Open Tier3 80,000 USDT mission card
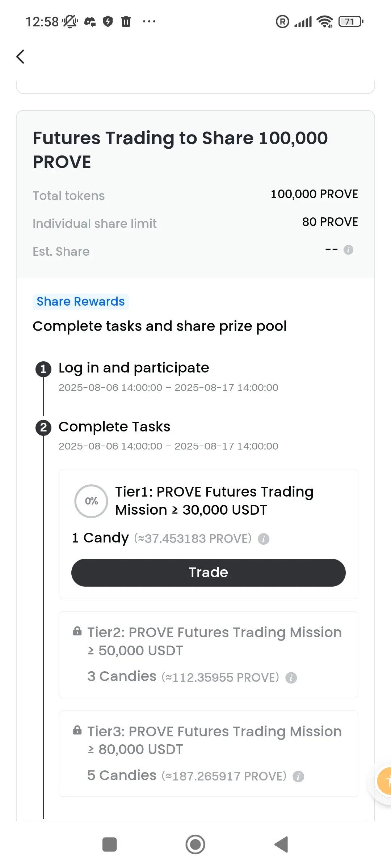Image resolution: width=391 pixels, height=868 pixels. pos(209,754)
